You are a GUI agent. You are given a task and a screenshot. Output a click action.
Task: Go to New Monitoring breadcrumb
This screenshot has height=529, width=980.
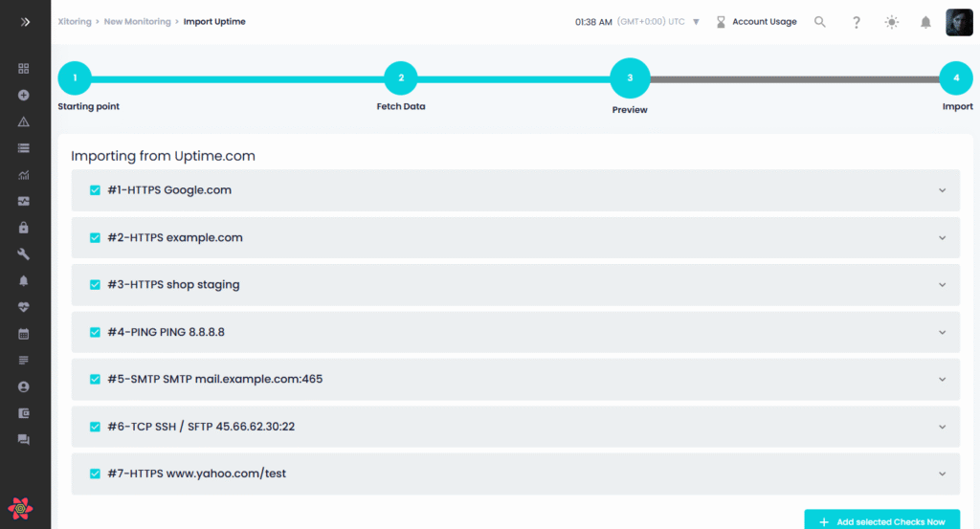click(137, 21)
